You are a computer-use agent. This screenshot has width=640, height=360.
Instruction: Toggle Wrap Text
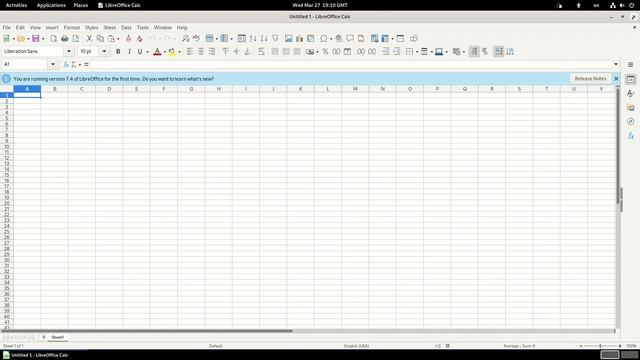click(x=261, y=51)
